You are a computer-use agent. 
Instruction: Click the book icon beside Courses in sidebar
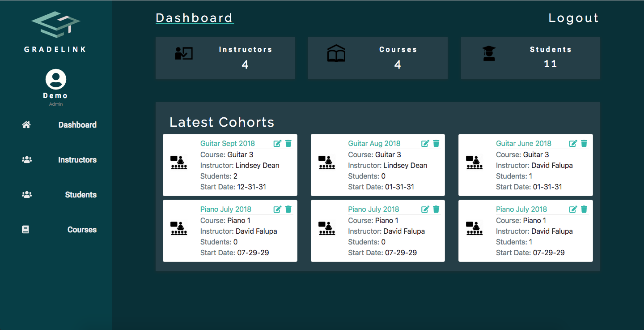pos(25,230)
